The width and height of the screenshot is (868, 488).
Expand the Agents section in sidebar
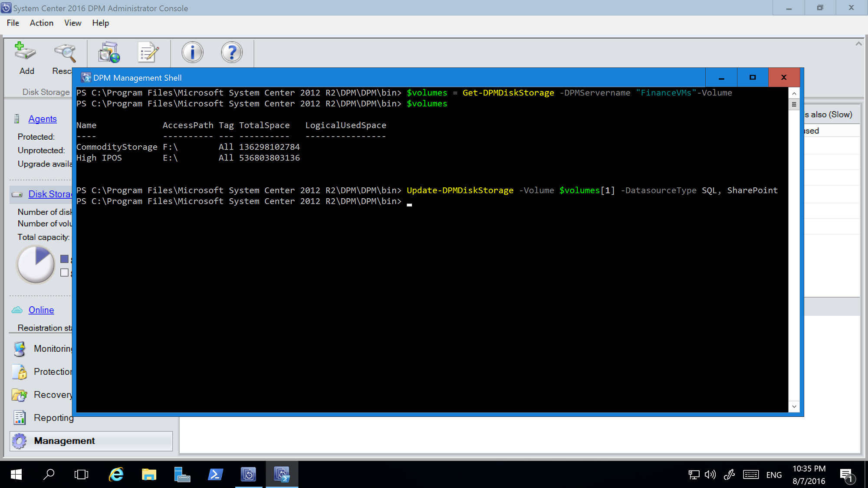[x=42, y=118]
